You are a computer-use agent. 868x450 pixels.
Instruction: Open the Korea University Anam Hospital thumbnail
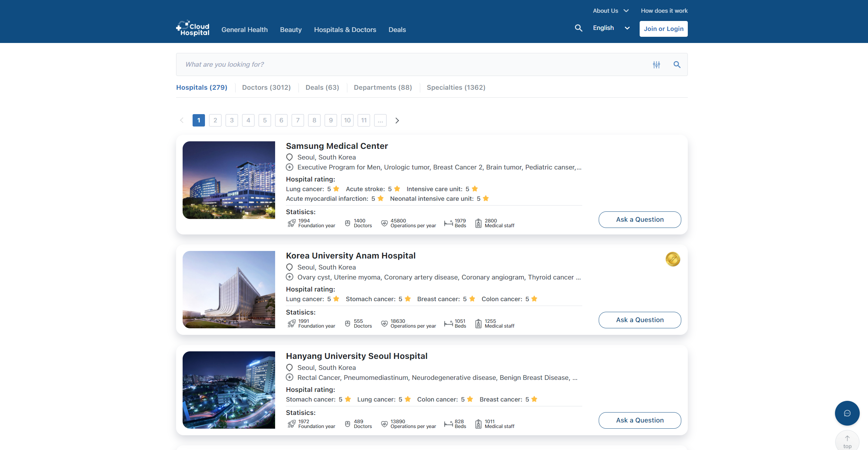pyautogui.click(x=229, y=289)
